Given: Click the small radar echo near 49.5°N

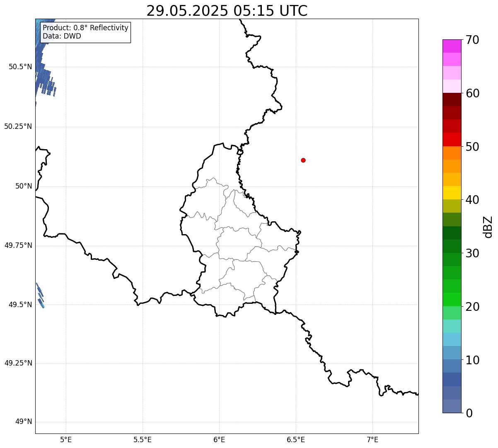Looking at the screenshot, I should (40, 295).
